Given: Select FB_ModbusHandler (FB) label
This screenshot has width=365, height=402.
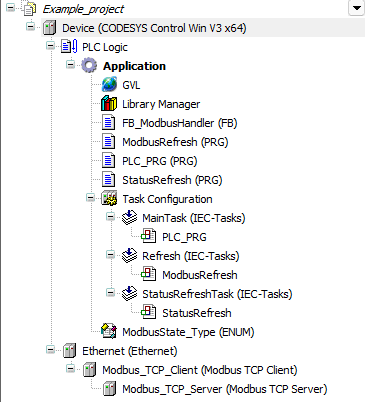Looking at the screenshot, I should coord(180,123).
